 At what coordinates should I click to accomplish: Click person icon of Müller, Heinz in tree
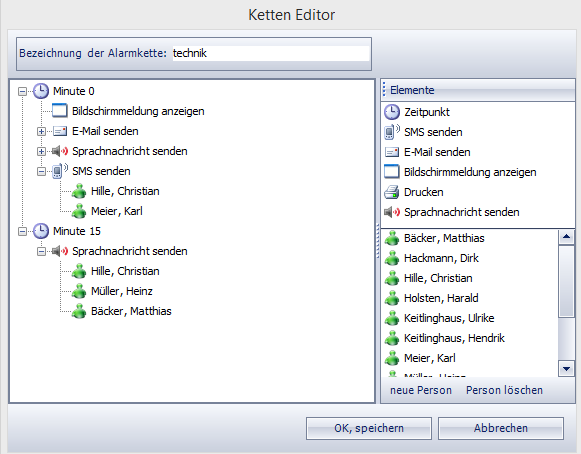coord(79,291)
